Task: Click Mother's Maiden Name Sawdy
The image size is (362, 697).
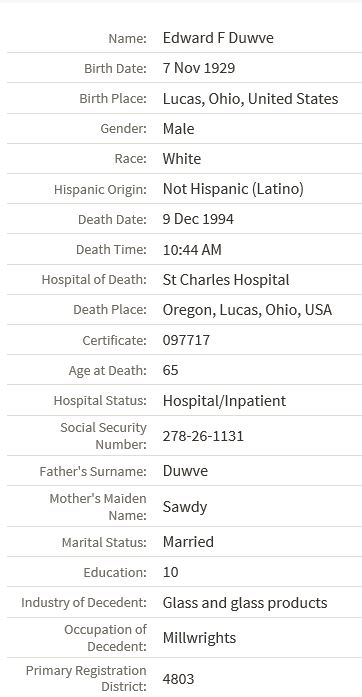Action: [185, 507]
